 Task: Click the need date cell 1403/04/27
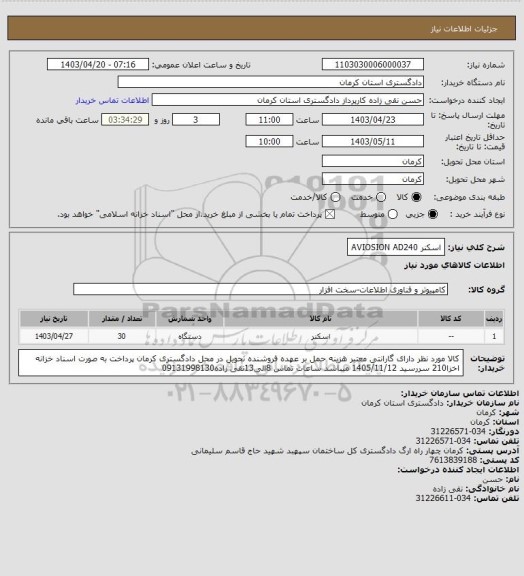pyautogui.click(x=54, y=336)
